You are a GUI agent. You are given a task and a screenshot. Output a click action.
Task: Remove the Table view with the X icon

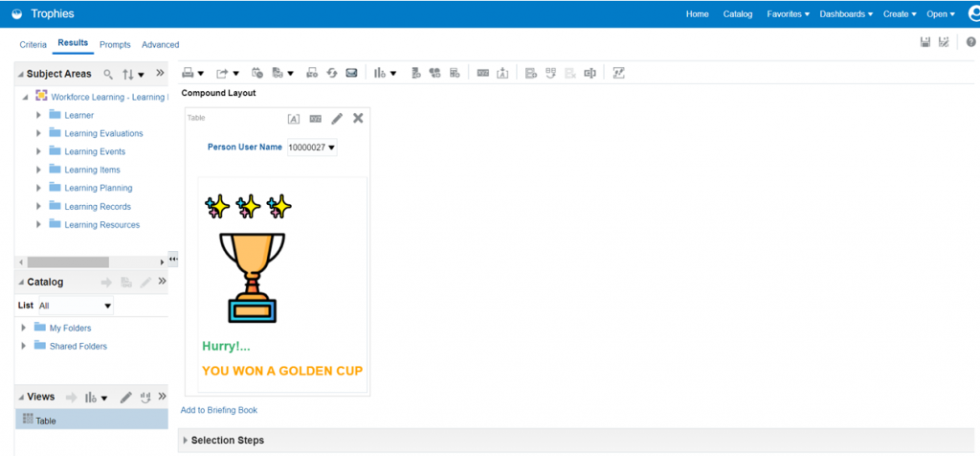(358, 118)
